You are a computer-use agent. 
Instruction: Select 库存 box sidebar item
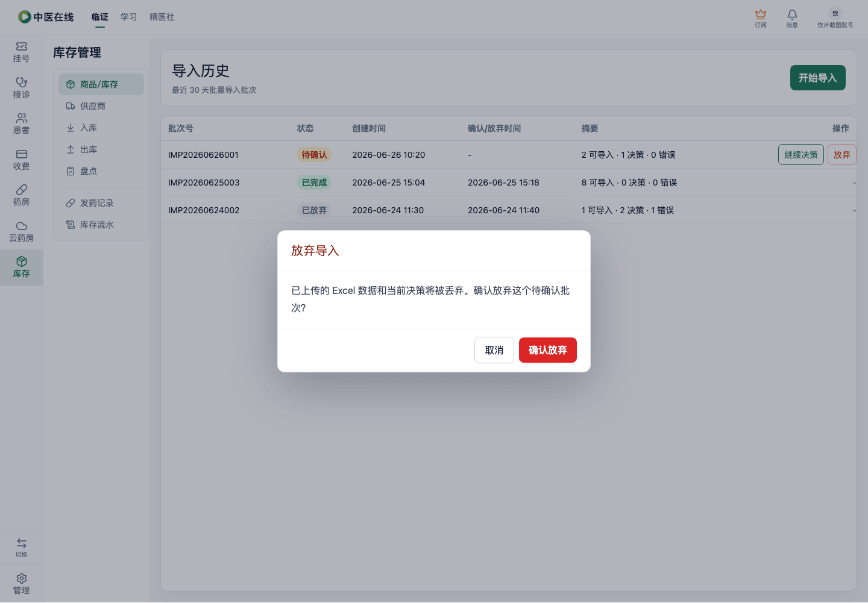(22, 267)
